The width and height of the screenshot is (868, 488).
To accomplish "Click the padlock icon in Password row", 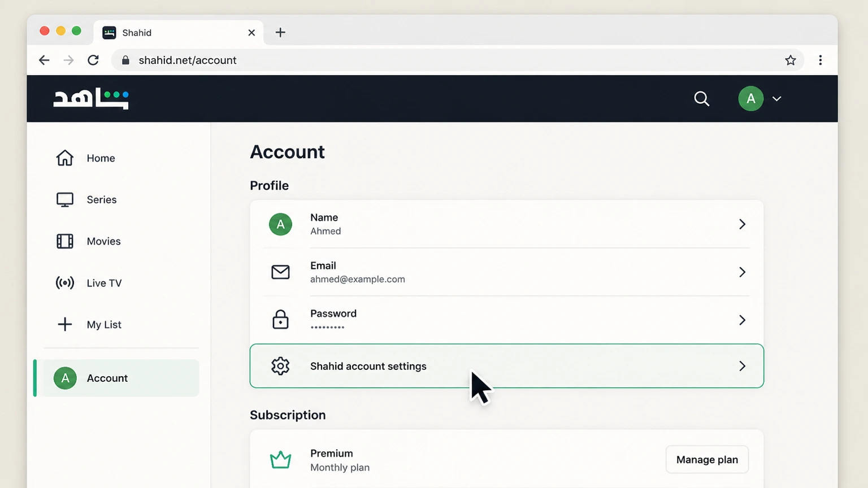I will 280,319.
